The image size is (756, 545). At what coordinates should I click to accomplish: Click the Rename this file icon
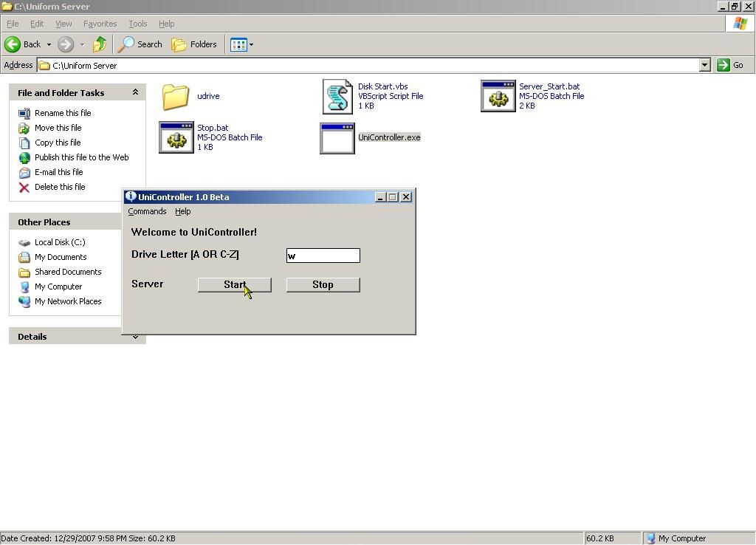point(24,113)
